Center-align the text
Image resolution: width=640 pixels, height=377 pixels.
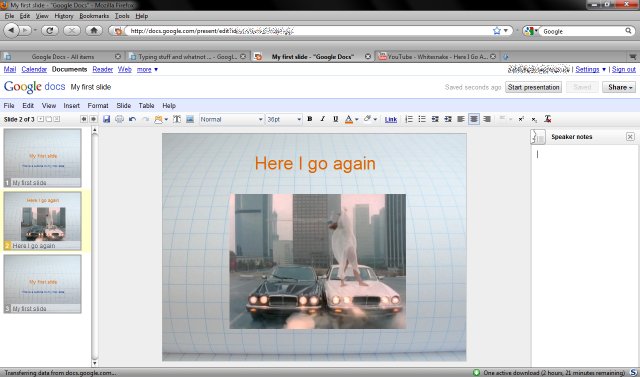click(474, 119)
